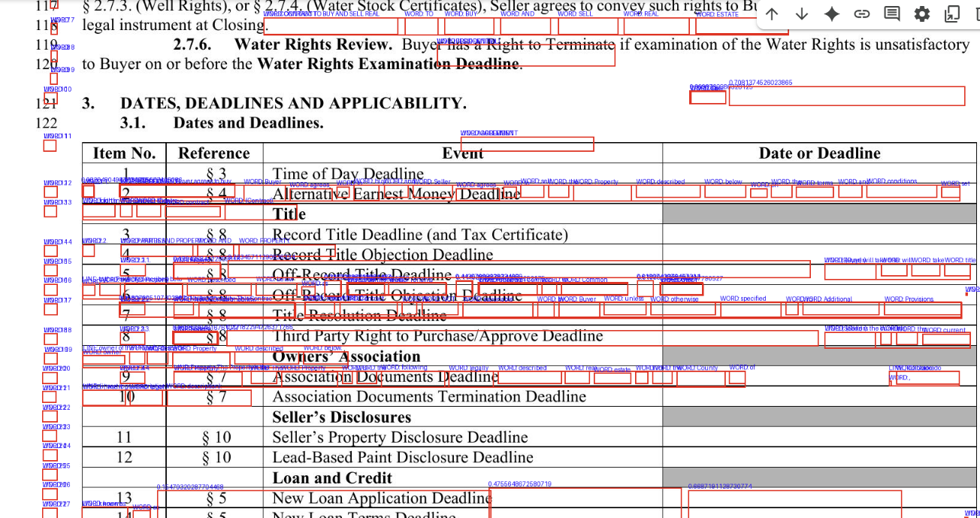Screen dimensions: 980x518
Task: Open the Gemini sparkle AI icon
Action: [832, 14]
